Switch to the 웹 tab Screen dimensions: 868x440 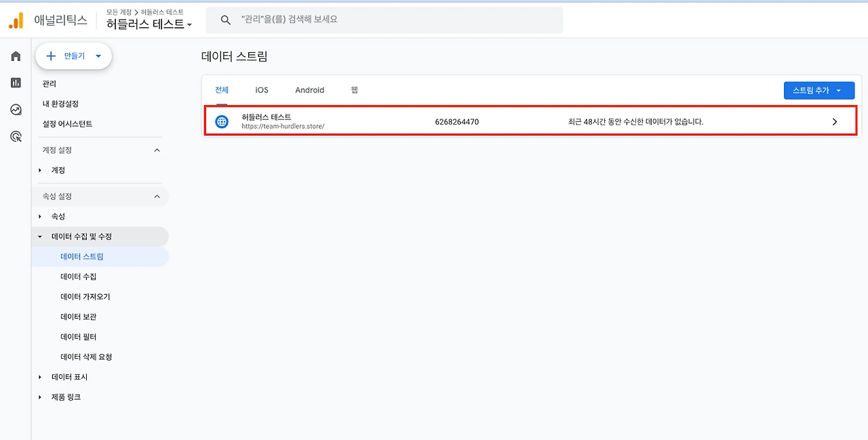click(x=355, y=90)
